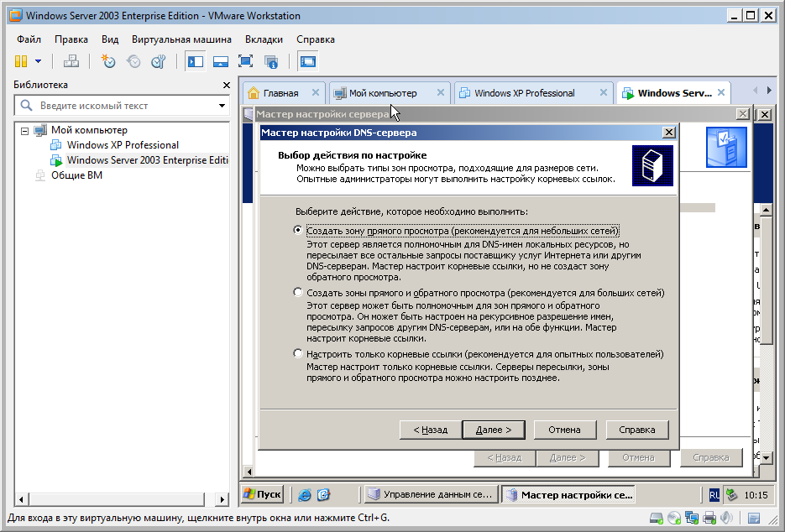The width and height of the screenshot is (785, 532).
Task: Close the 'Главная' tab
Action: [x=316, y=92]
